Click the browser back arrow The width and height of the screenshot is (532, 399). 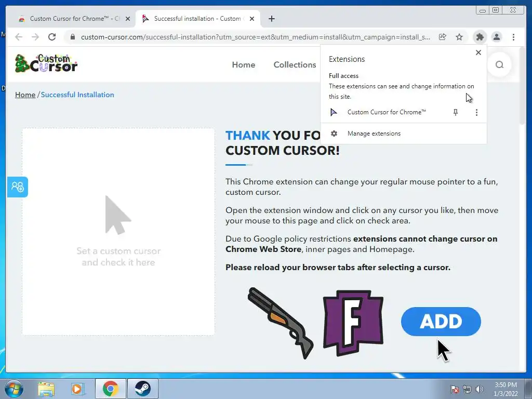19,37
